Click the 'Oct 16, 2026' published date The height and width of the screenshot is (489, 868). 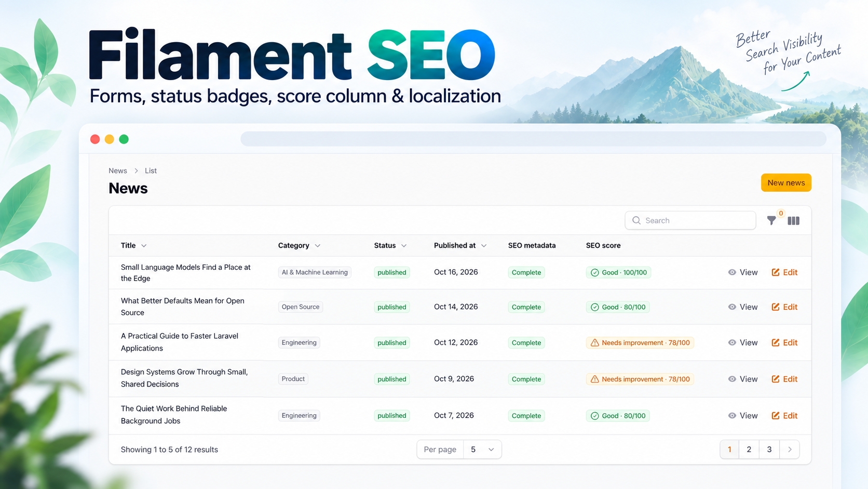coord(456,272)
